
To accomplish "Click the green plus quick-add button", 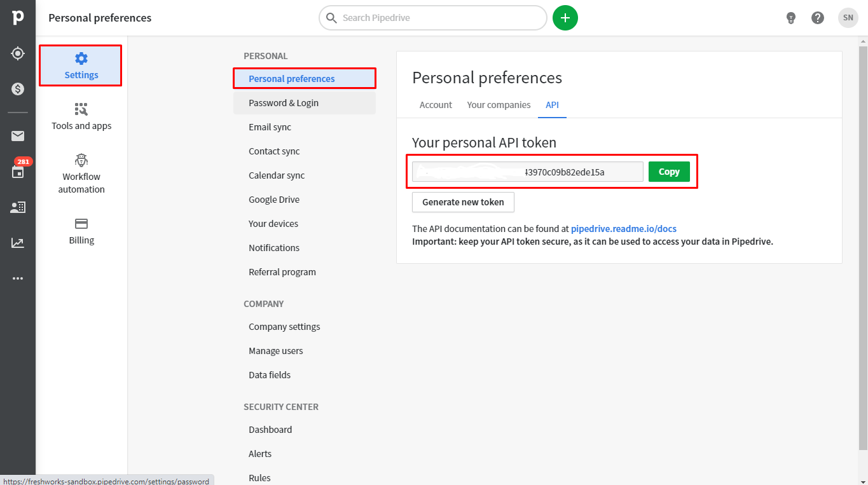I will pos(565,18).
